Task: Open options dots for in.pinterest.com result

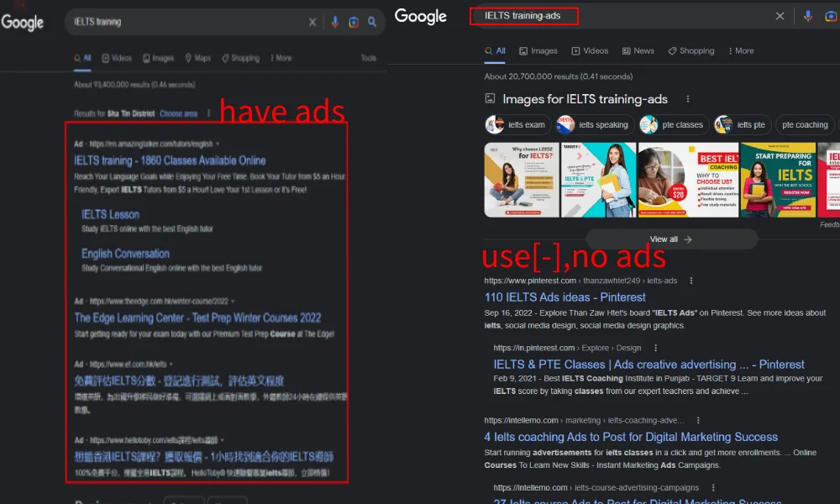Action: click(x=655, y=348)
